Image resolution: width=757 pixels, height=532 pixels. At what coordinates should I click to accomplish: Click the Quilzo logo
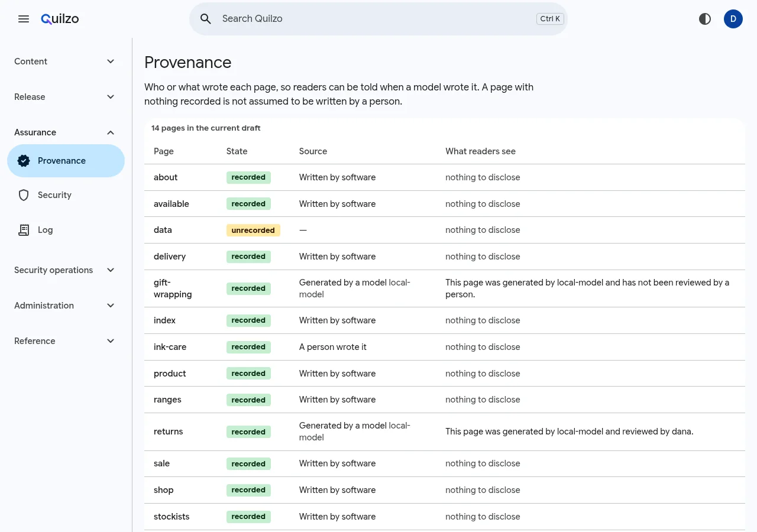(x=60, y=19)
